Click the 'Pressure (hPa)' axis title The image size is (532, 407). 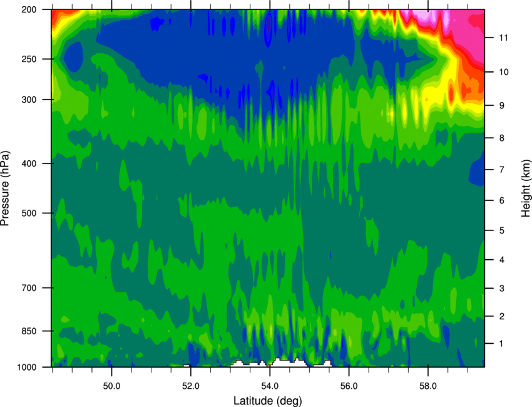pyautogui.click(x=5, y=188)
